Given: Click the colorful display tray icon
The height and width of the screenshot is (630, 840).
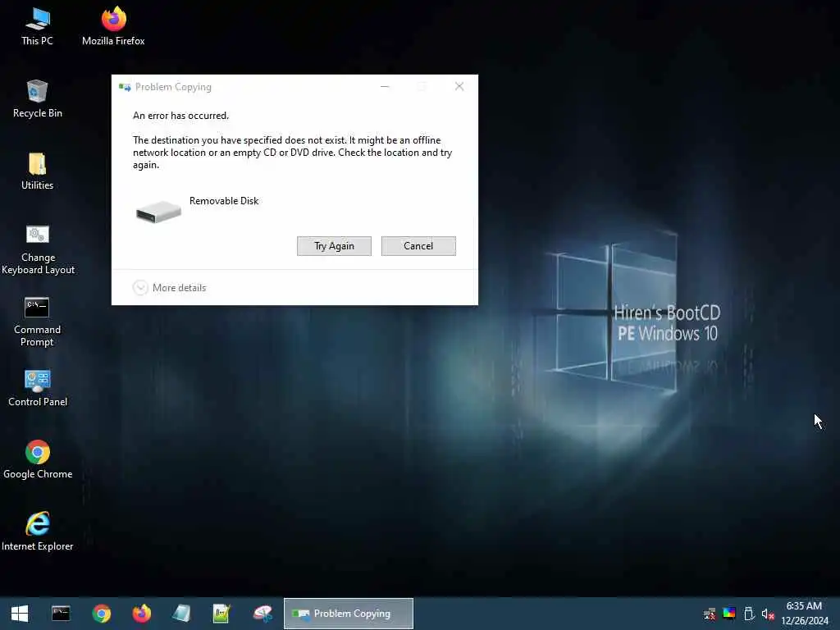Looking at the screenshot, I should [x=729, y=613].
